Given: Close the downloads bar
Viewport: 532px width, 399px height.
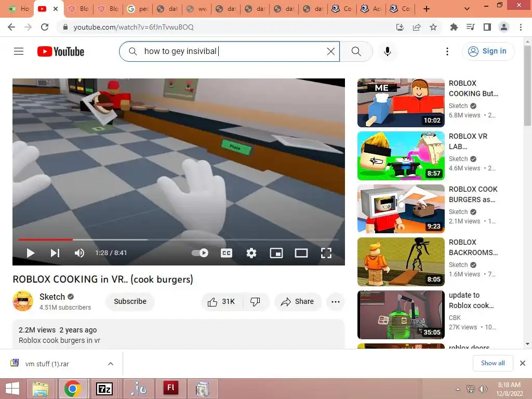Looking at the screenshot, I should 523,363.
